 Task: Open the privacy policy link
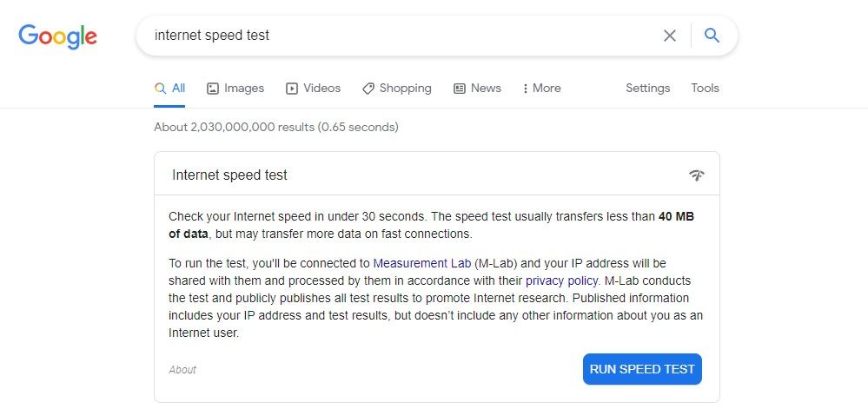[x=561, y=280]
